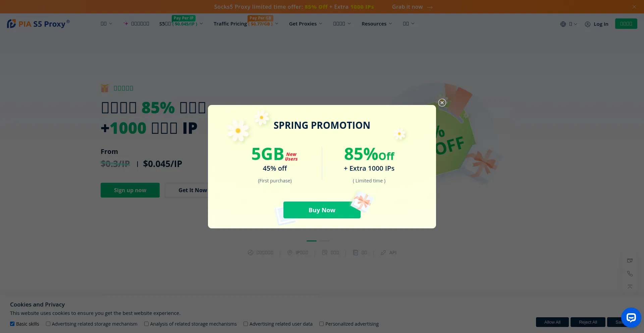The width and height of the screenshot is (644, 333).
Task: Check the Personalized advertising checkbox
Action: (x=322, y=324)
